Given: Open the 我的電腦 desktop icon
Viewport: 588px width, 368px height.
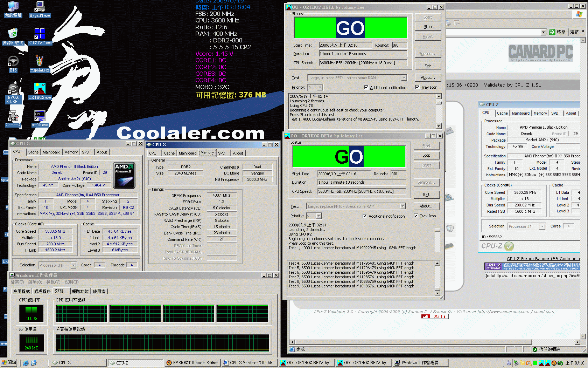Looking at the screenshot, I should tap(13, 9).
